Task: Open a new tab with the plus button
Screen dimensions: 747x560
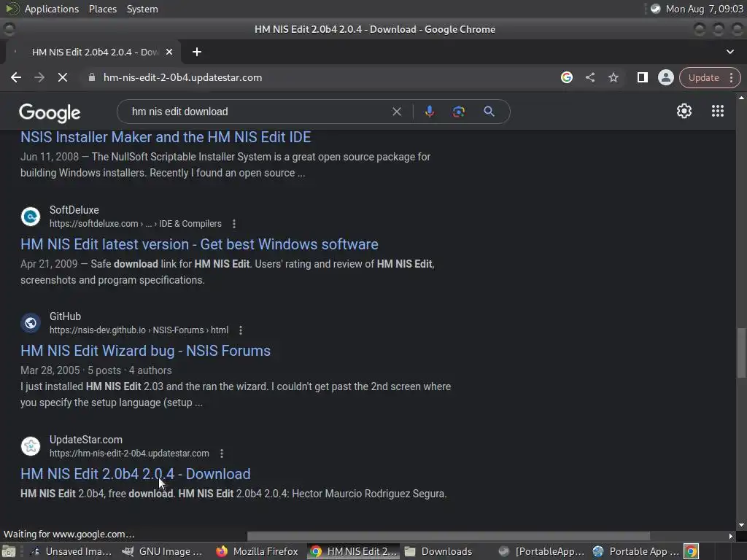Action: pyautogui.click(x=197, y=52)
